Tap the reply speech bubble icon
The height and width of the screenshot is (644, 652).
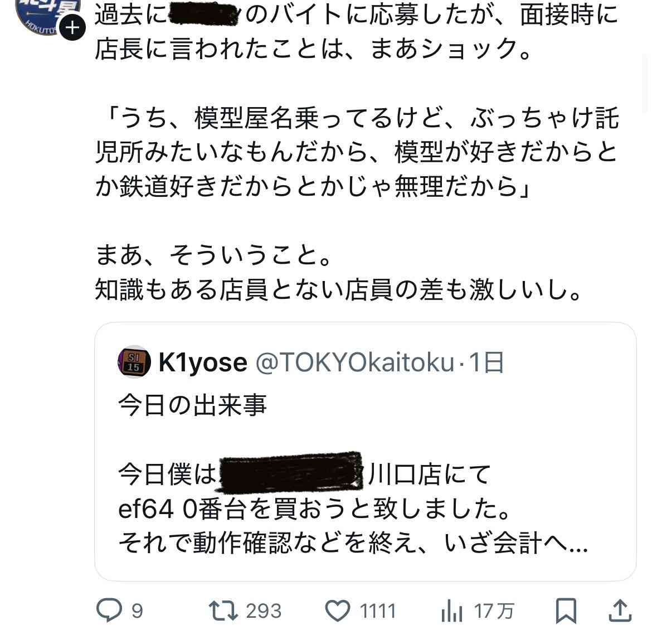109,611
